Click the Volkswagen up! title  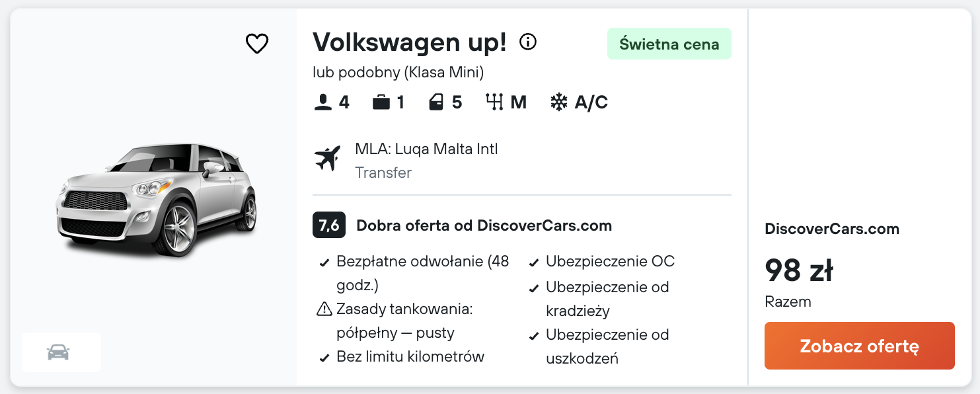click(410, 42)
